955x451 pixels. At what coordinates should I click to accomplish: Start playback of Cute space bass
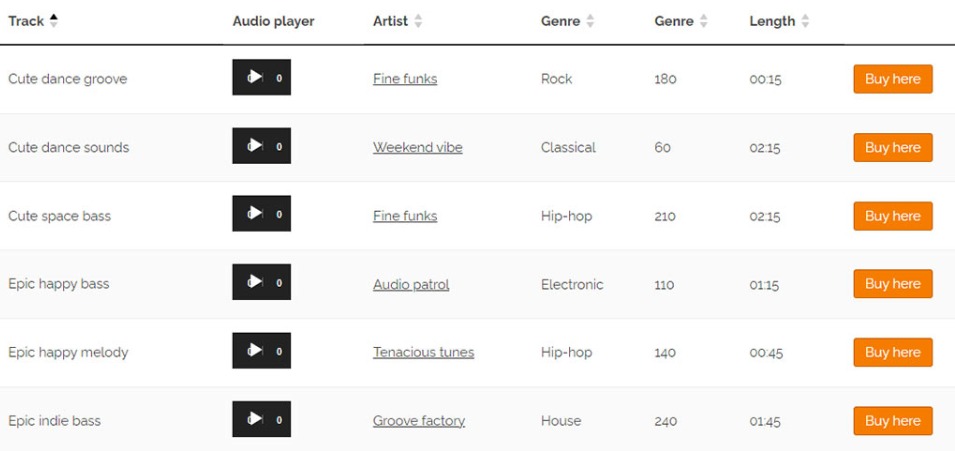coord(255,214)
